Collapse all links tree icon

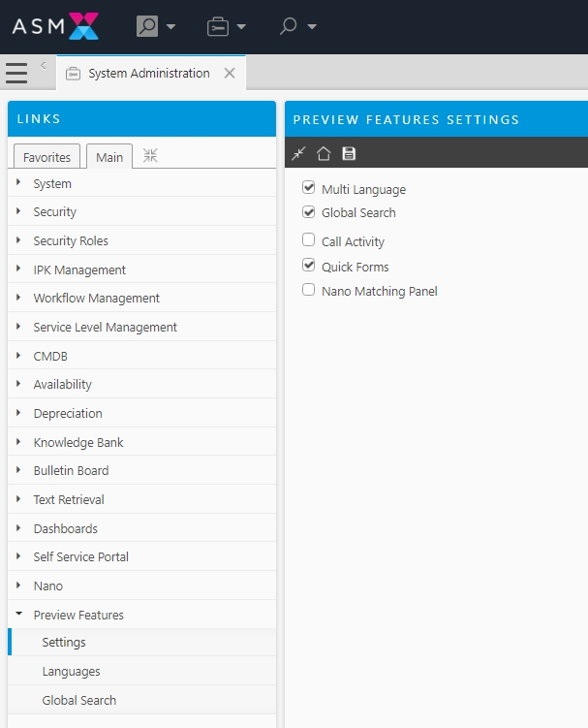150,156
